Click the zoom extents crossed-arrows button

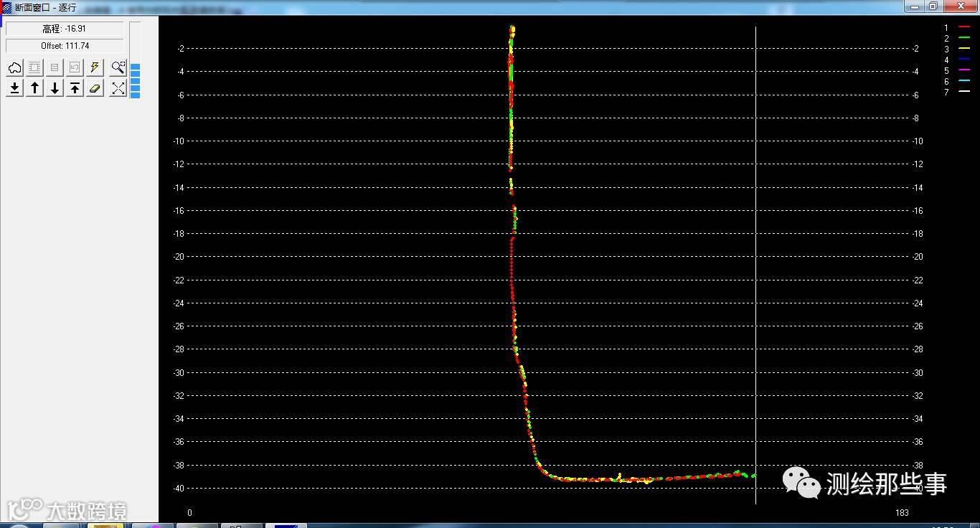[x=118, y=88]
